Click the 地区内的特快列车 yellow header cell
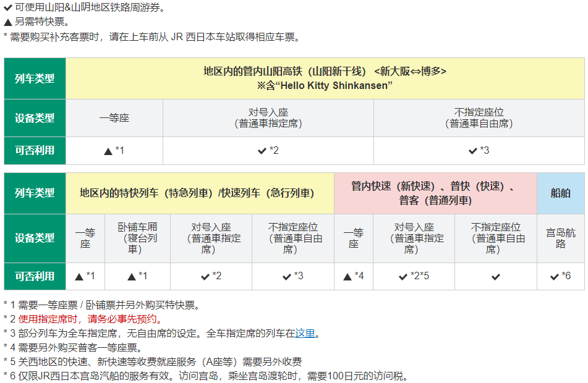 [200, 193]
